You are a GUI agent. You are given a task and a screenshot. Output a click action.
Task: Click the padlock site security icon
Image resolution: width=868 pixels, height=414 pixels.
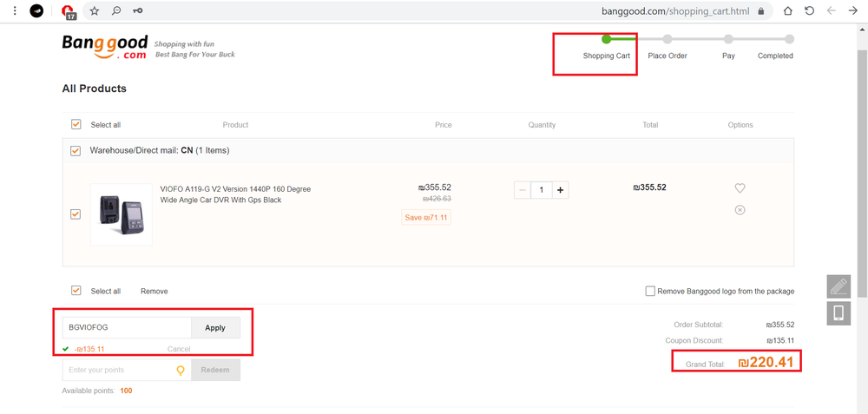click(761, 10)
